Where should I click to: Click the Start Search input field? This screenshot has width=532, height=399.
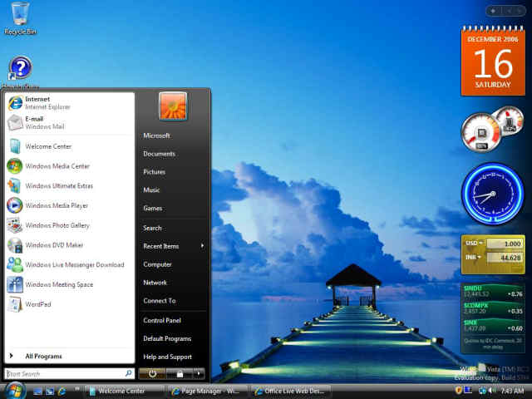pyautogui.click(x=65, y=374)
